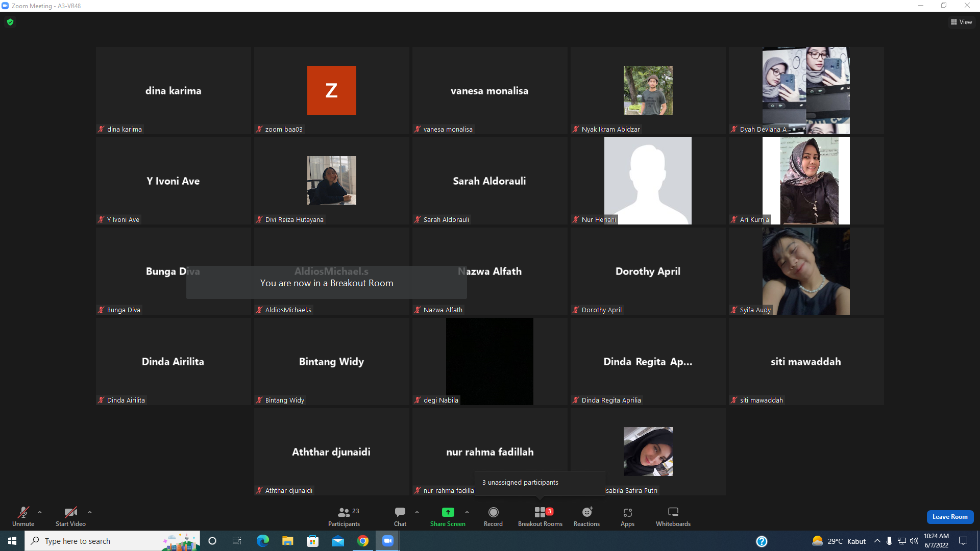Viewport: 980px width, 551px height.
Task: Open File Explorer from taskbar
Action: click(x=288, y=541)
